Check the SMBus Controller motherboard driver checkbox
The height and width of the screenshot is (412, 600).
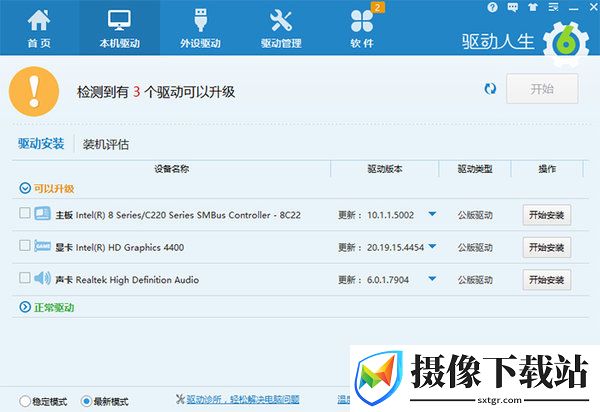pos(25,213)
